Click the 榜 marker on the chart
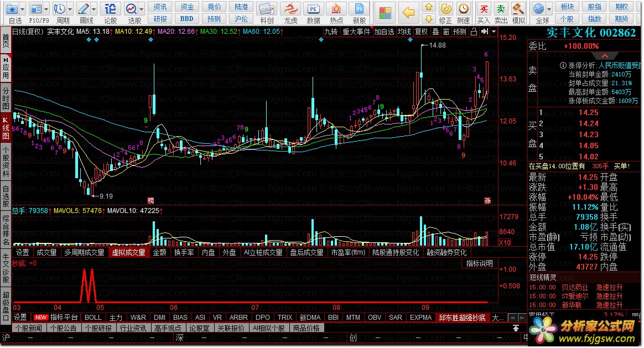 tap(150, 200)
